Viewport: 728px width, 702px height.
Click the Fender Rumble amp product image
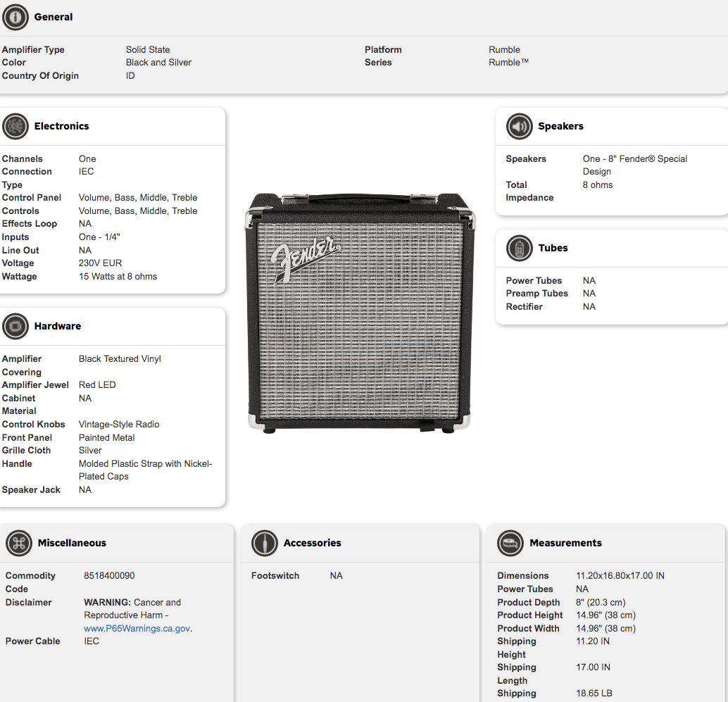tap(360, 313)
